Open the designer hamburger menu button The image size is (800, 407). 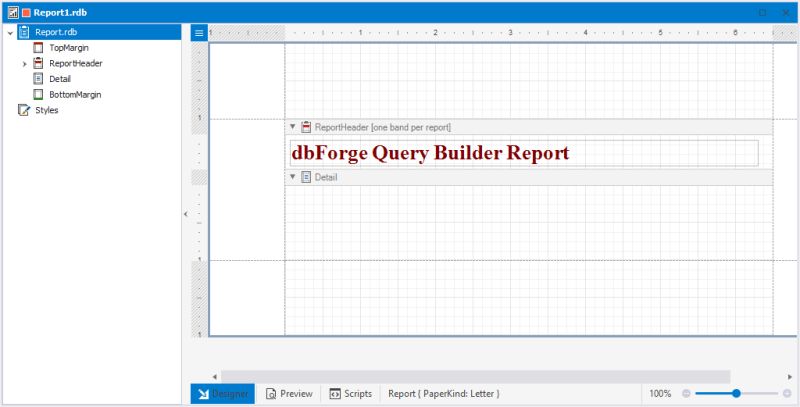click(199, 34)
